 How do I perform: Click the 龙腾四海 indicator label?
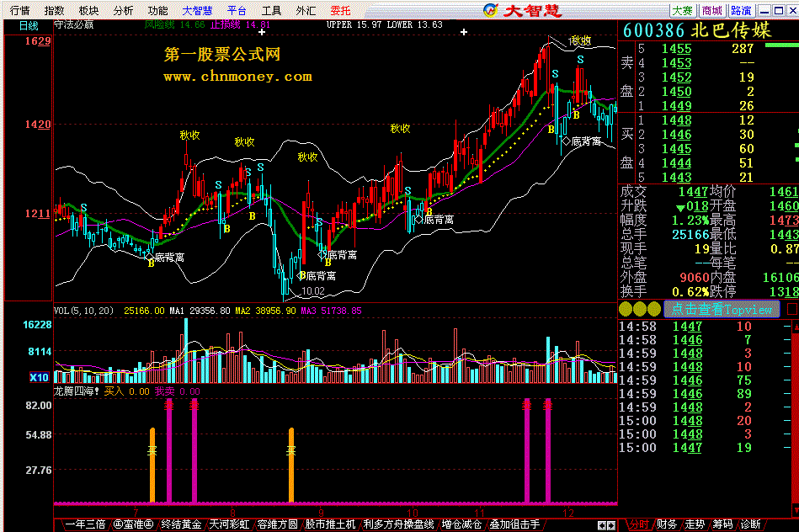(77, 391)
